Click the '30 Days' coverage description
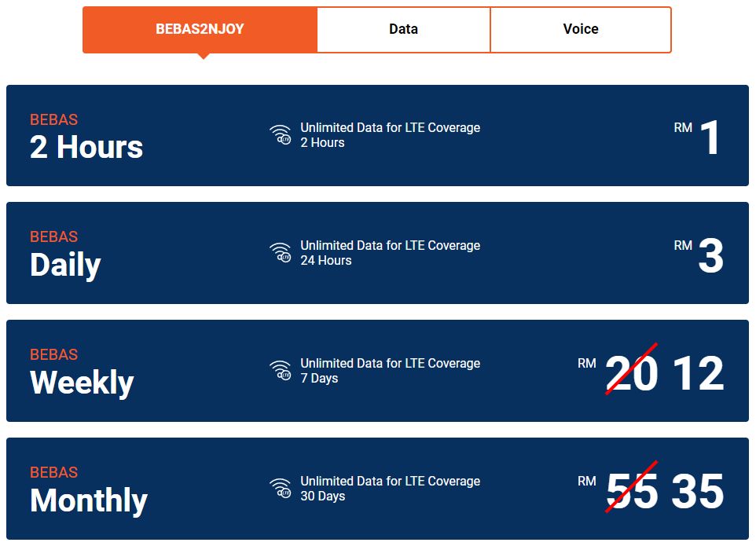756x546 pixels. point(322,497)
